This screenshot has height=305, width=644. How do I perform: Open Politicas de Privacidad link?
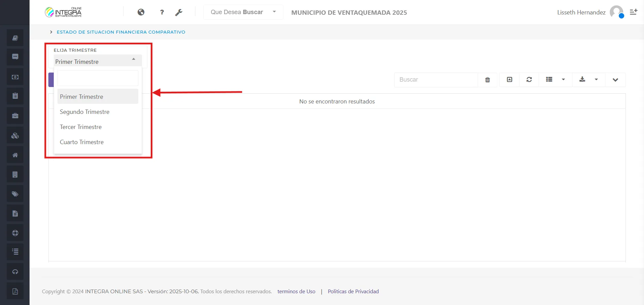[x=353, y=292]
